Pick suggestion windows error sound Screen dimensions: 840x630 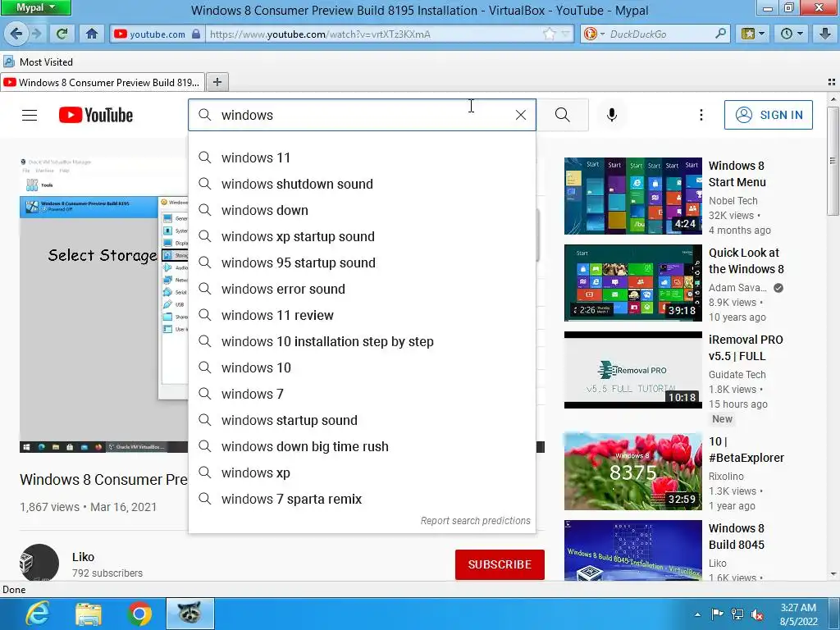click(362, 289)
